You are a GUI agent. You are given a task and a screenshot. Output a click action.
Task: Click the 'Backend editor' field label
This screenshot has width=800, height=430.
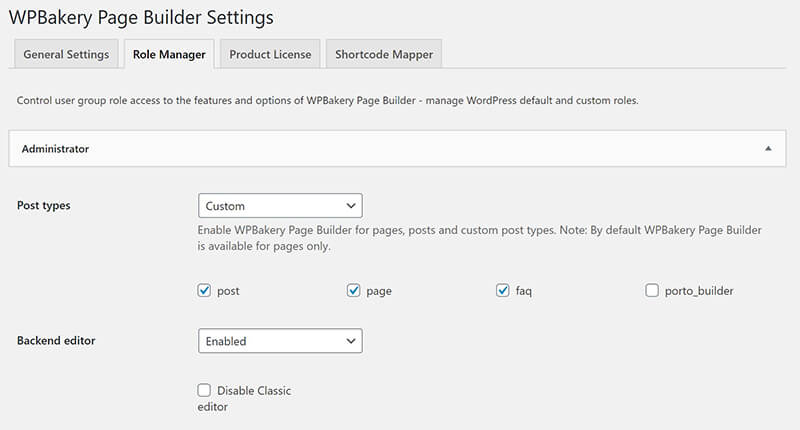tap(56, 341)
